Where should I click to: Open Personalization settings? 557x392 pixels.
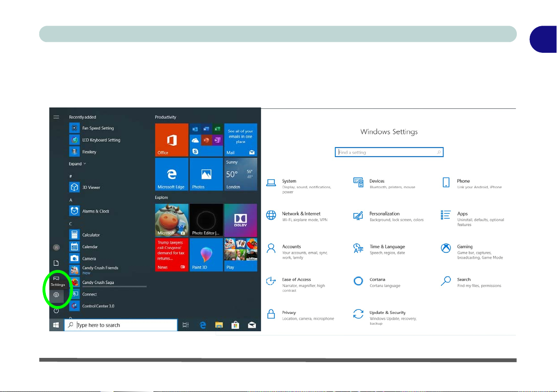click(x=389, y=216)
